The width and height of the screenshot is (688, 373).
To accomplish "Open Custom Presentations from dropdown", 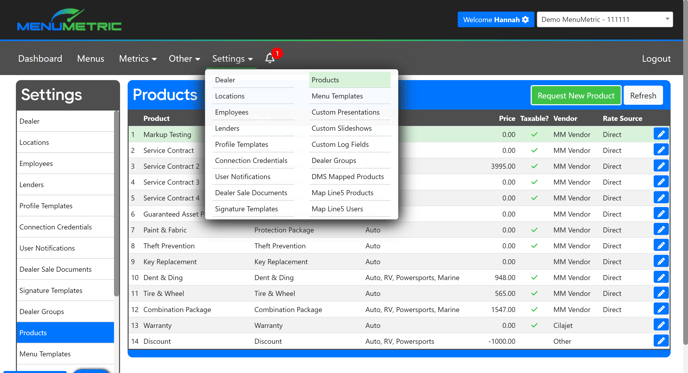I will (x=350, y=112).
